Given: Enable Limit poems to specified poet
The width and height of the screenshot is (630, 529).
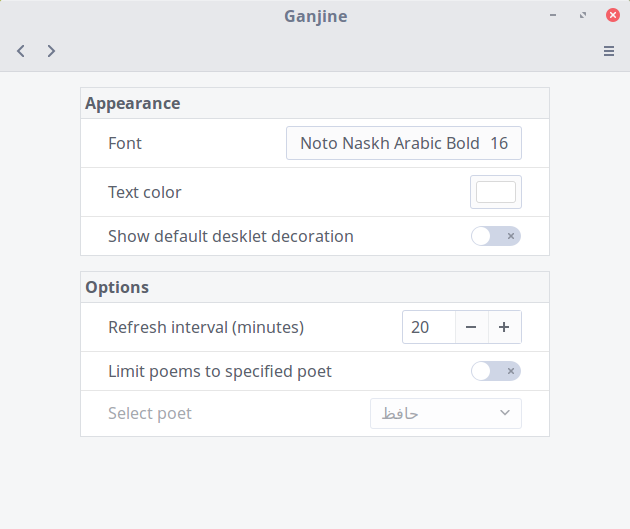Looking at the screenshot, I should point(496,371).
